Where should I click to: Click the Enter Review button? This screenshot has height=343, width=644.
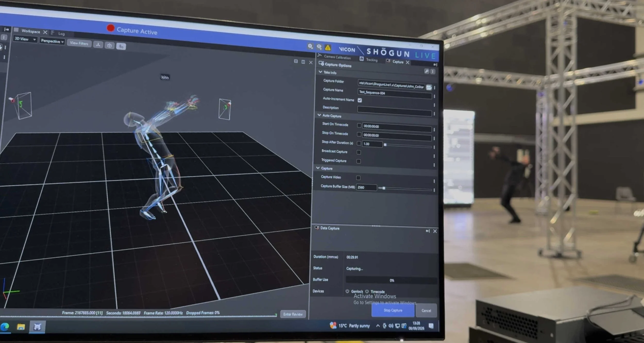point(293,314)
